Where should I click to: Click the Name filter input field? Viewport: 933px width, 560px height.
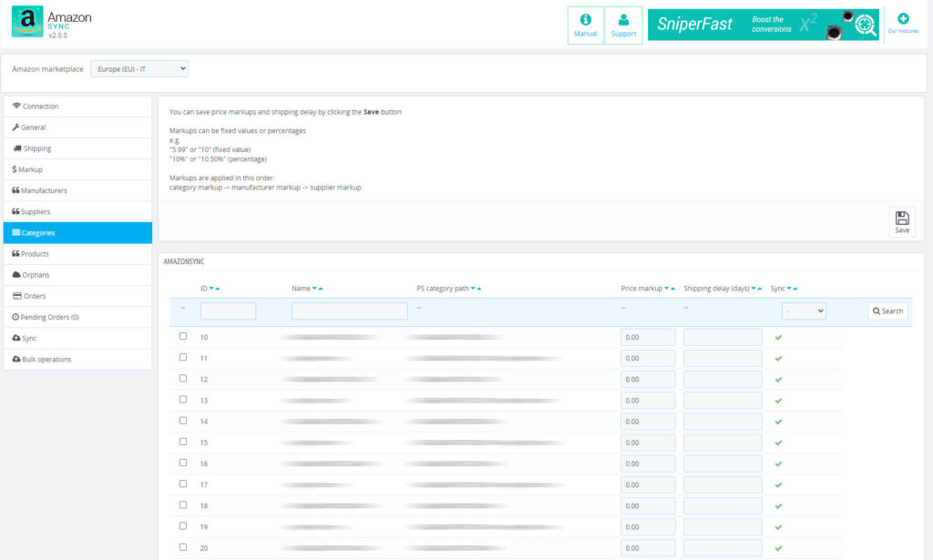349,311
